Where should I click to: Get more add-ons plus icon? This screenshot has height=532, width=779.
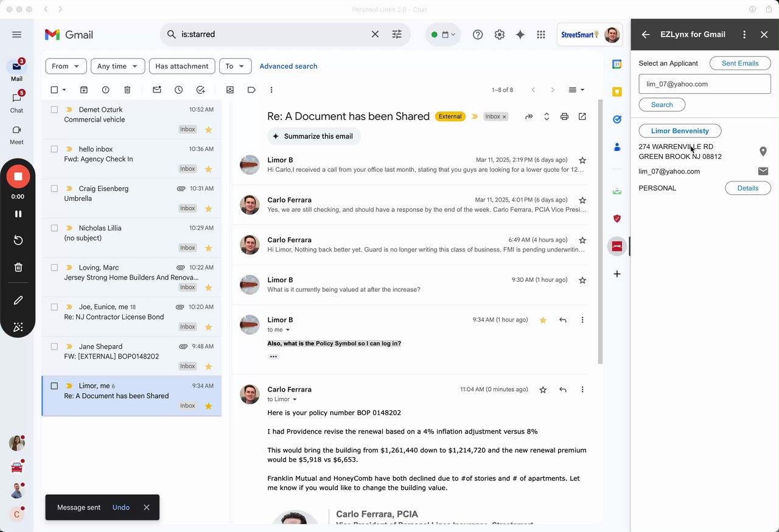[617, 274]
